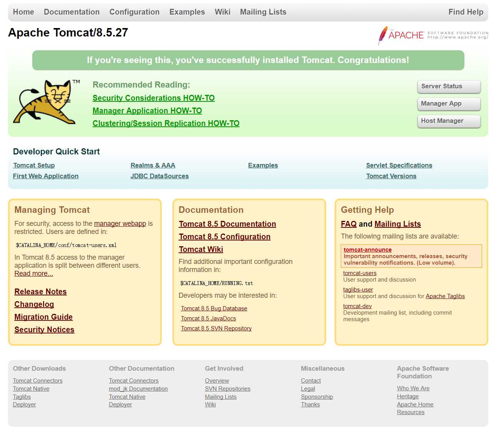504x431 pixels.
Task: Click the Realms & AAA link
Action: click(x=153, y=165)
